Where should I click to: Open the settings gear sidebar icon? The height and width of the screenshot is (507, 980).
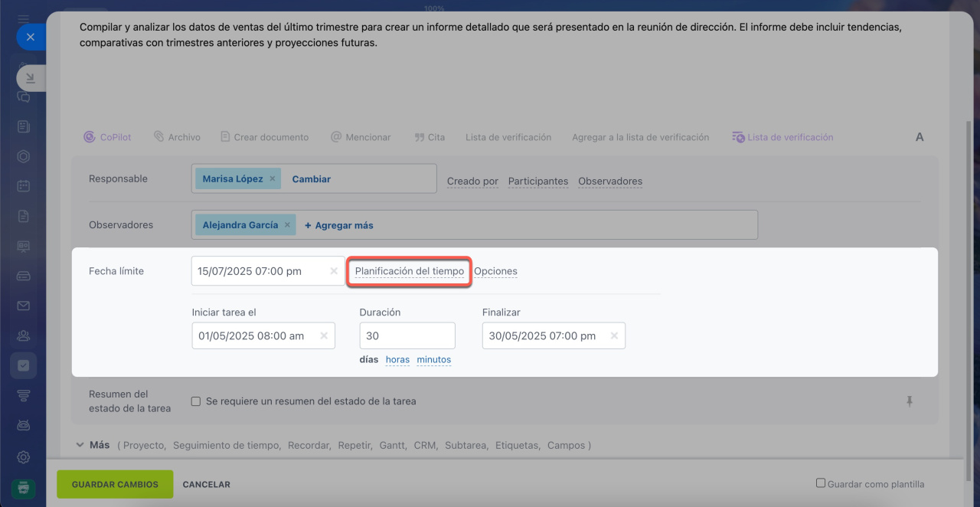click(24, 457)
